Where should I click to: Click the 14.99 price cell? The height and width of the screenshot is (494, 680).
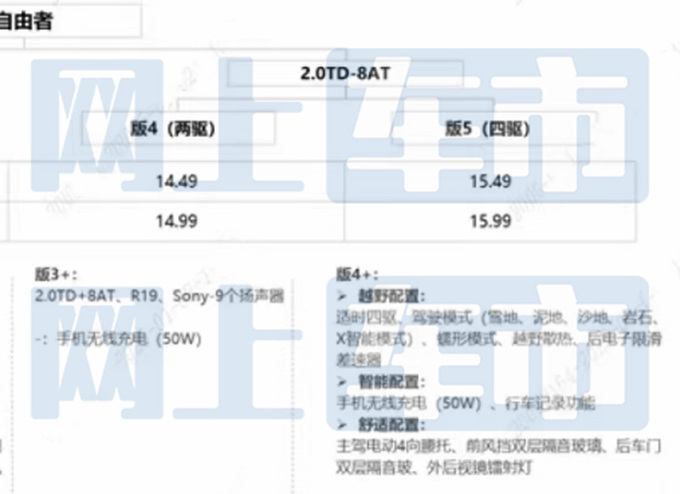tap(176, 221)
